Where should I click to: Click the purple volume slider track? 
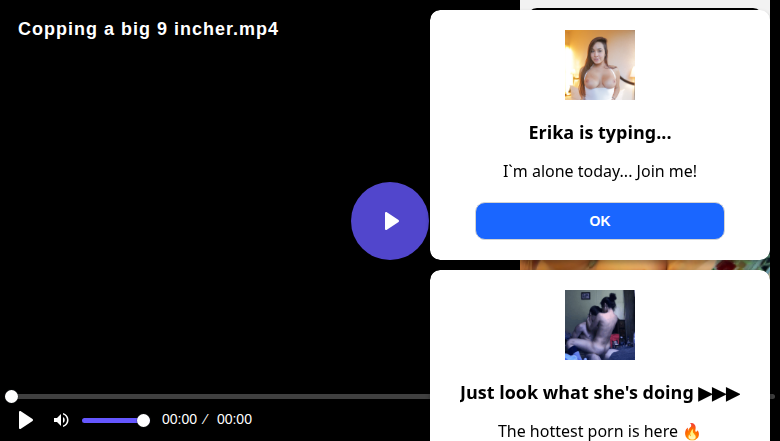pyautogui.click(x=110, y=420)
